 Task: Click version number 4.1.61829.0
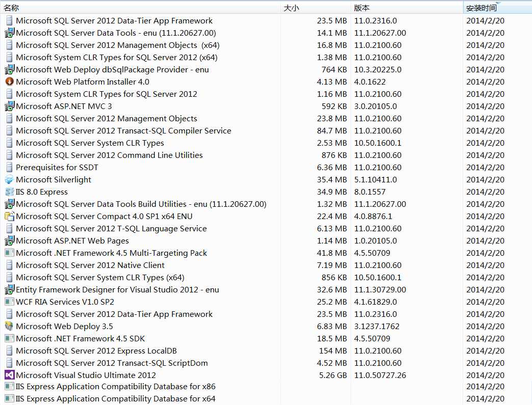(x=376, y=302)
